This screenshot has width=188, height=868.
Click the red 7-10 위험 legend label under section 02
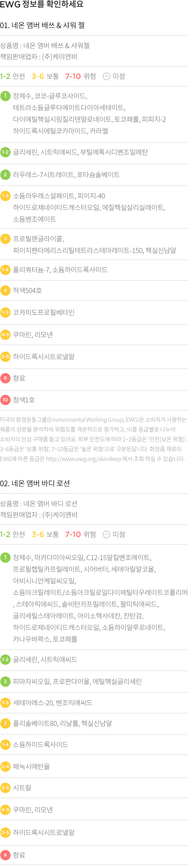(80, 534)
